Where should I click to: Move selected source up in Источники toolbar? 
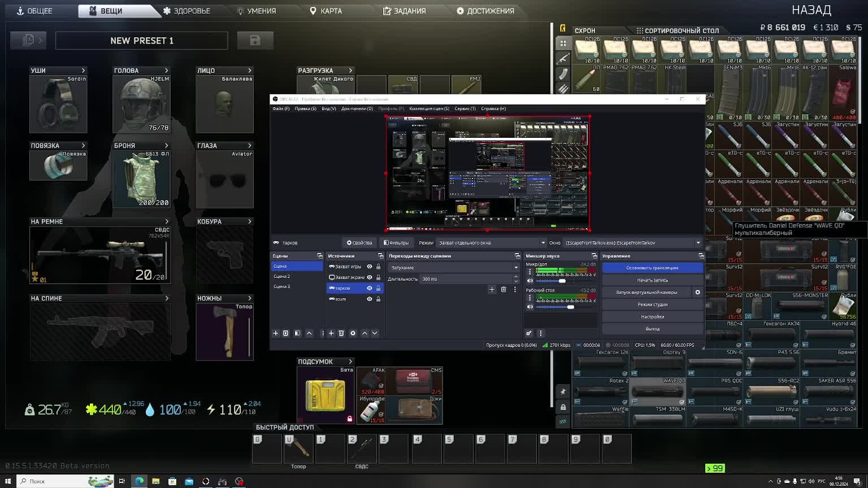(364, 333)
